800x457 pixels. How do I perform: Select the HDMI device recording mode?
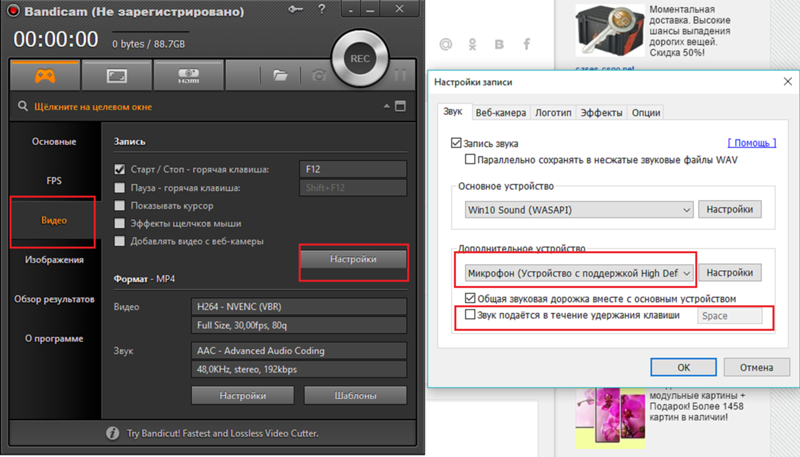pyautogui.click(x=188, y=76)
